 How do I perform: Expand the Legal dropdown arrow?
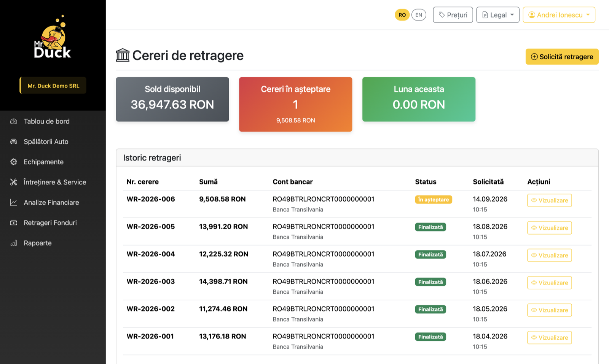tap(512, 15)
